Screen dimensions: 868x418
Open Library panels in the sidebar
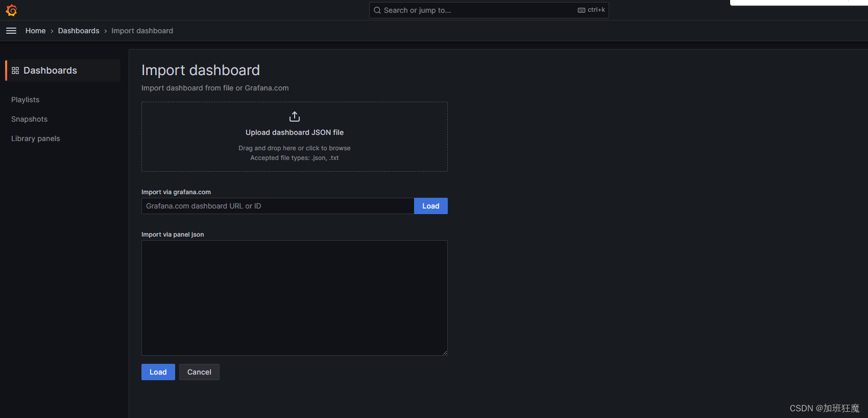36,138
